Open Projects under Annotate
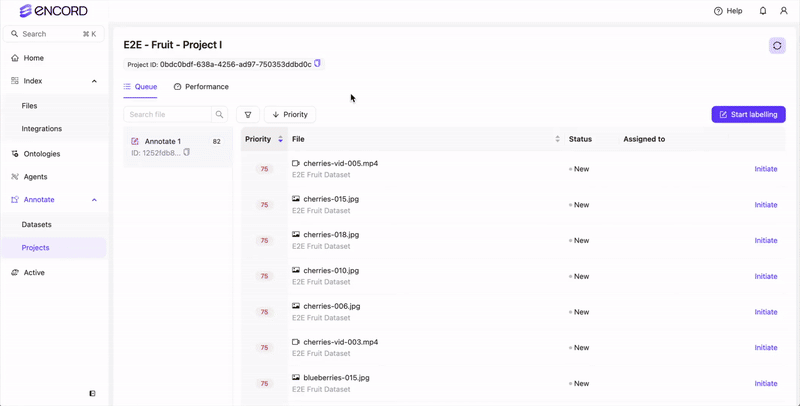This screenshot has height=406, width=800. tap(36, 248)
